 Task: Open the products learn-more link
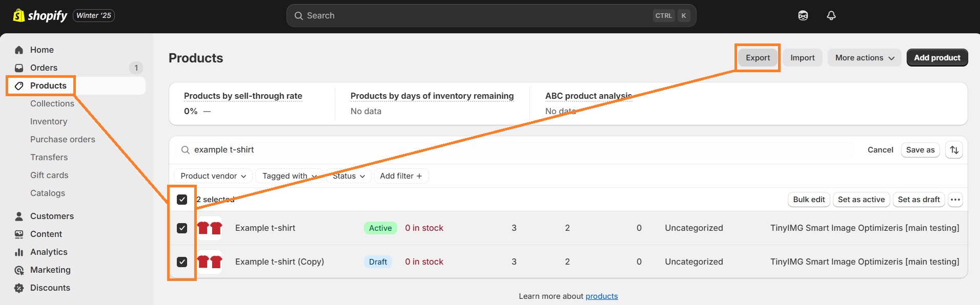(x=601, y=296)
